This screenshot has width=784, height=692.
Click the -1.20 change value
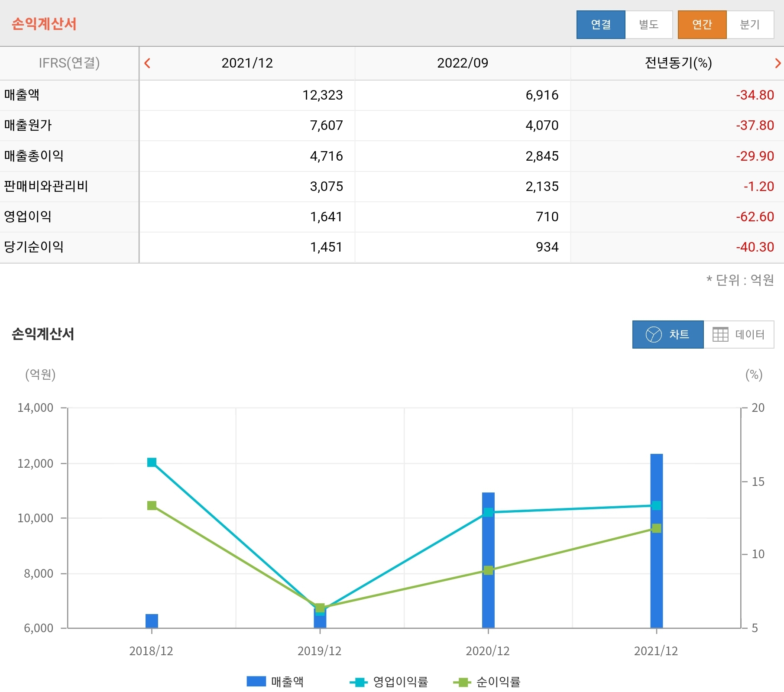pos(759,186)
